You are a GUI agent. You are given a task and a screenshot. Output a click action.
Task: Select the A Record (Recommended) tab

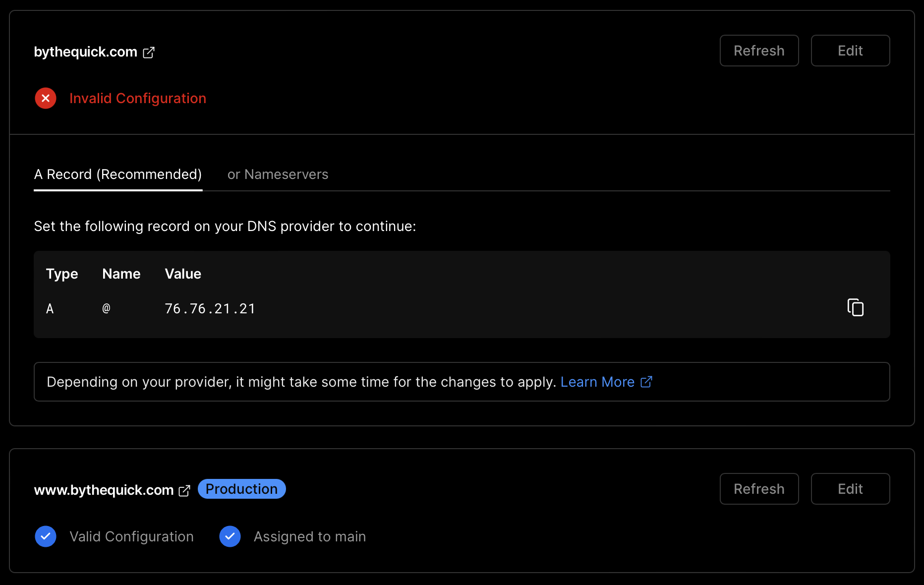coord(118,175)
